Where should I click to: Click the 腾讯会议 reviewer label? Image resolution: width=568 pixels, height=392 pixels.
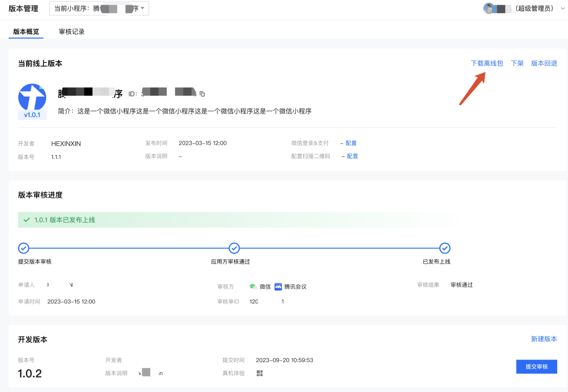[296, 287]
